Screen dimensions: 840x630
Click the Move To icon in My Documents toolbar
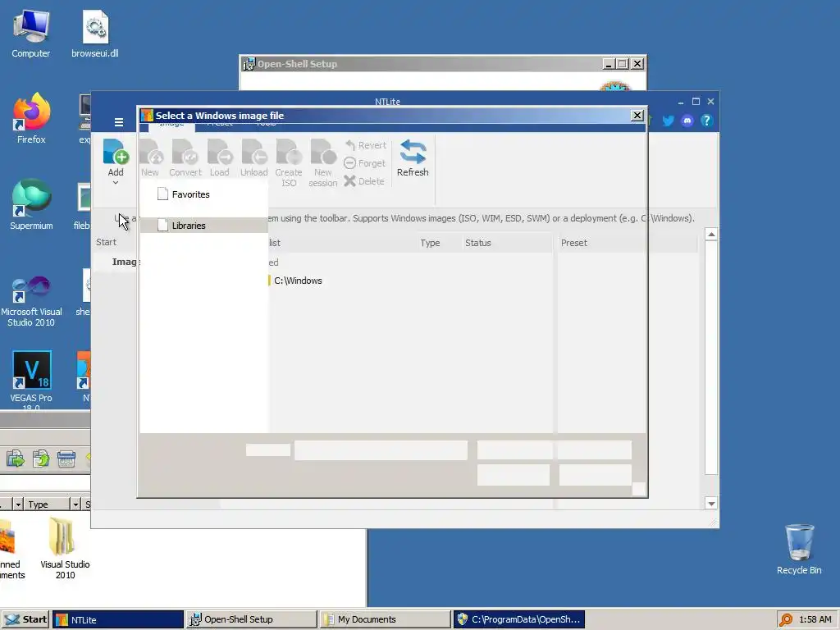point(16,459)
